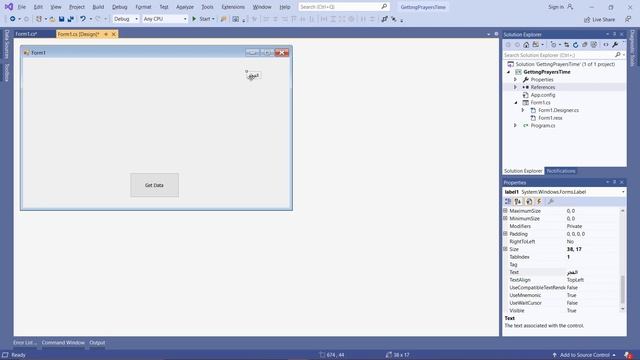Viewport: 640px width, 360px height.
Task: Click the feedback icon beside Live Share
Action: click(x=628, y=20)
